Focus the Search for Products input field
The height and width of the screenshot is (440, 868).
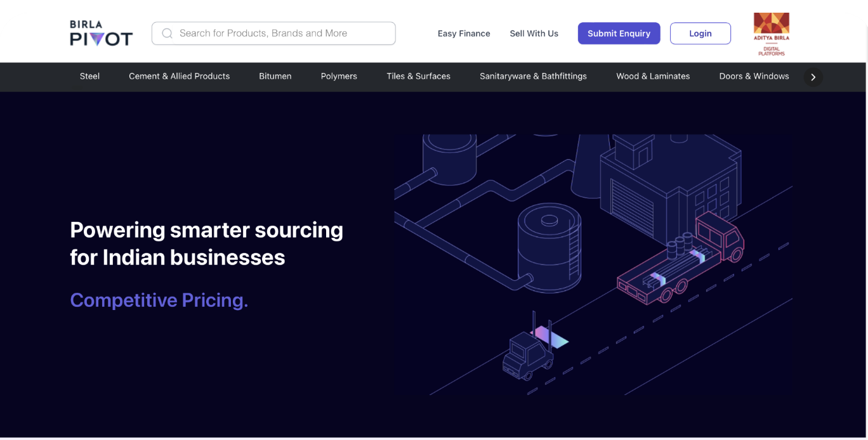tap(273, 34)
